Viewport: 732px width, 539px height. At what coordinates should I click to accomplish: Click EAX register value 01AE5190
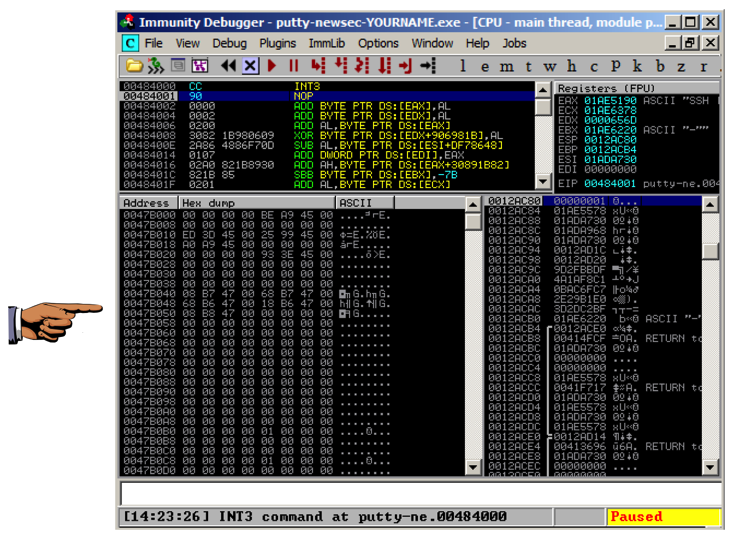coord(610,101)
